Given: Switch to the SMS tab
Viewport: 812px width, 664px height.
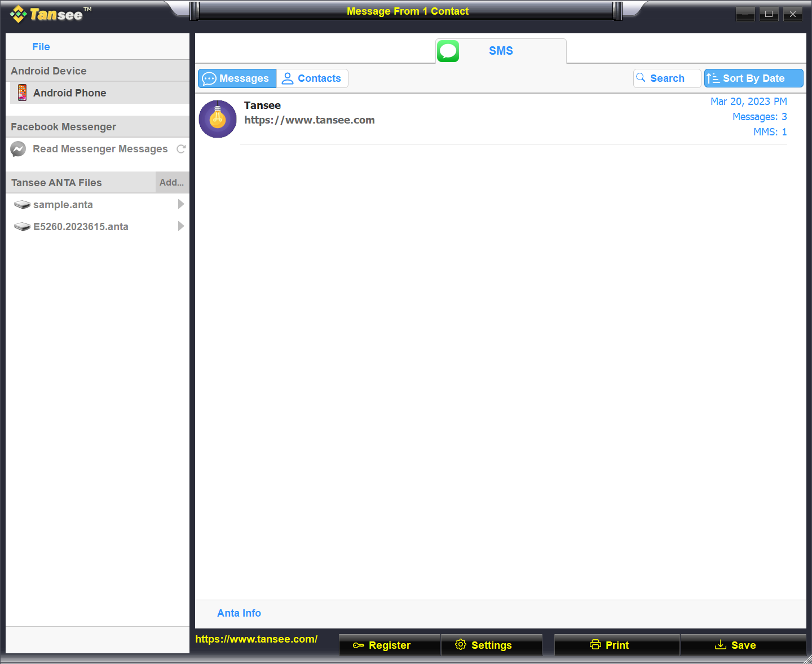Looking at the screenshot, I should [501, 51].
